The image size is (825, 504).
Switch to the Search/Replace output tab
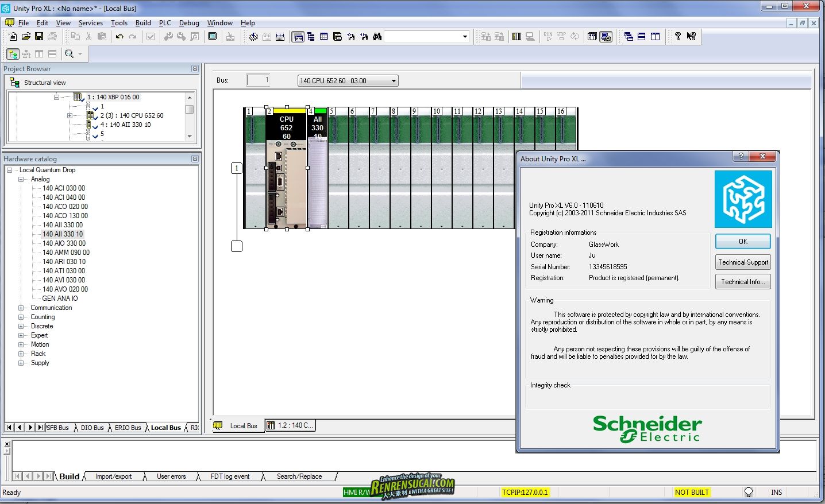(x=299, y=476)
